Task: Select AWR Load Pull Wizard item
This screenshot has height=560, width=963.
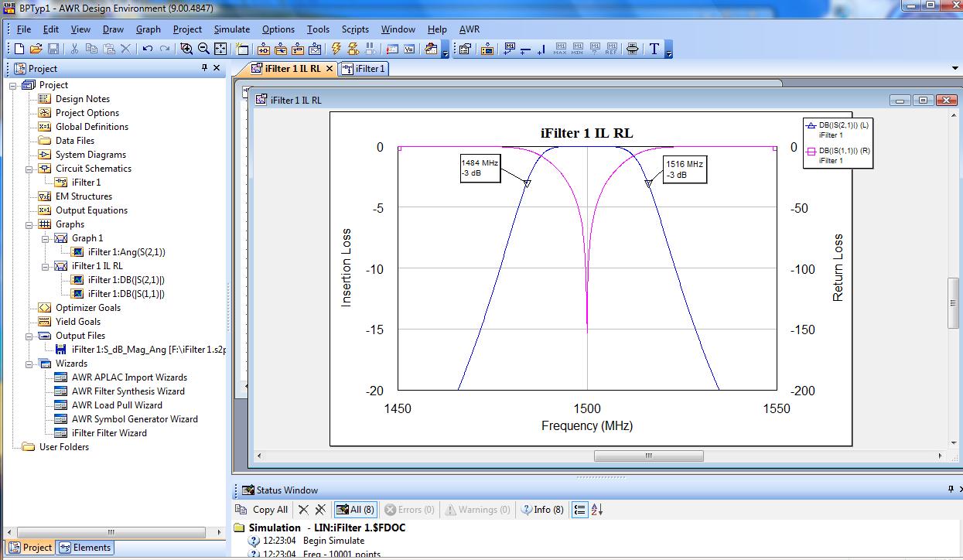Action: (x=117, y=405)
